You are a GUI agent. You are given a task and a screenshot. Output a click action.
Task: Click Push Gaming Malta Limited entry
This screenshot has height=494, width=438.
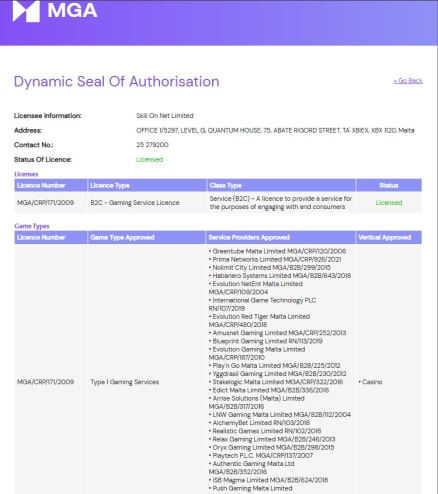251,488
